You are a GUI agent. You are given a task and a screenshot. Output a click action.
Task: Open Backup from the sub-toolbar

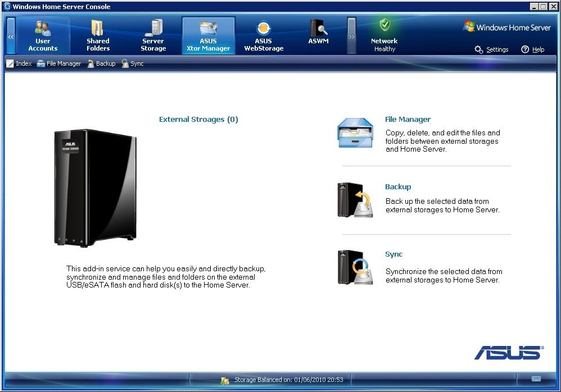coord(101,63)
